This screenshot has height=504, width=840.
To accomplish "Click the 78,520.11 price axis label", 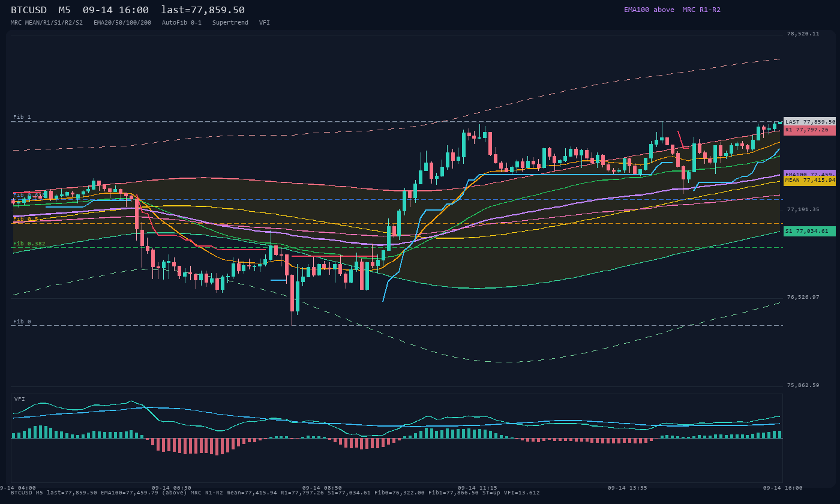I will click(803, 34).
